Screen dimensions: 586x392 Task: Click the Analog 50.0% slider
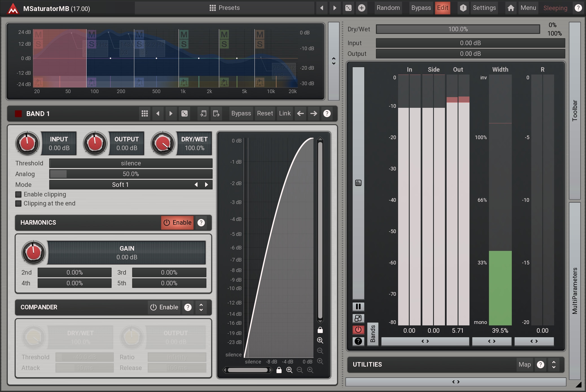click(x=131, y=174)
